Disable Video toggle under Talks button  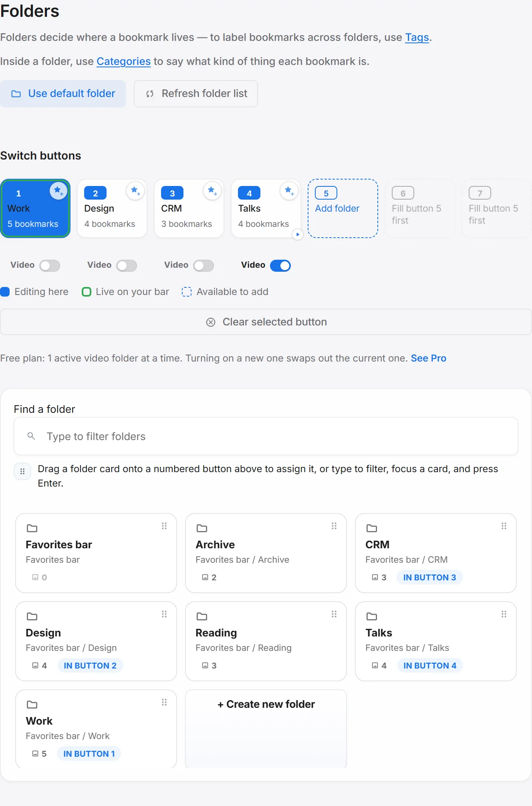pyautogui.click(x=280, y=265)
